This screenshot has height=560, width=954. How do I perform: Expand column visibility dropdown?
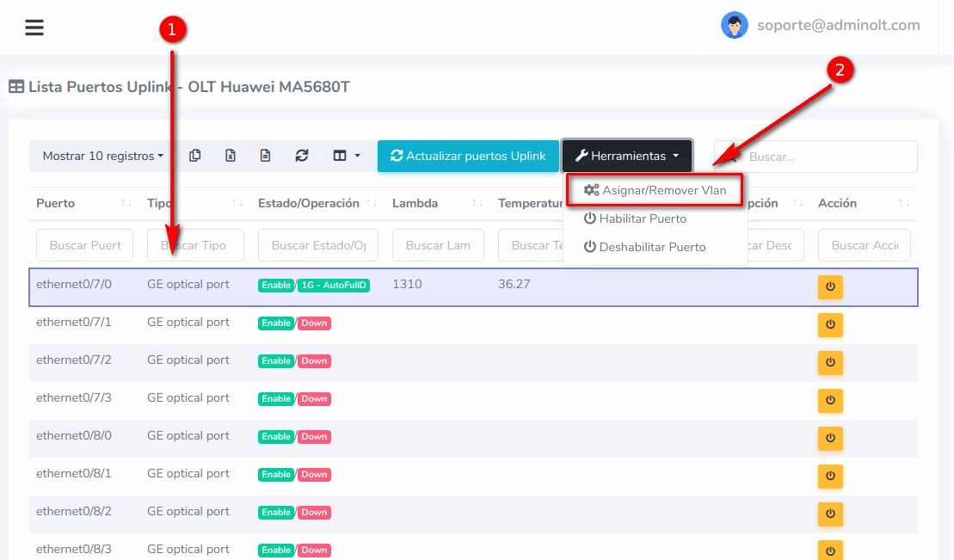click(x=347, y=156)
